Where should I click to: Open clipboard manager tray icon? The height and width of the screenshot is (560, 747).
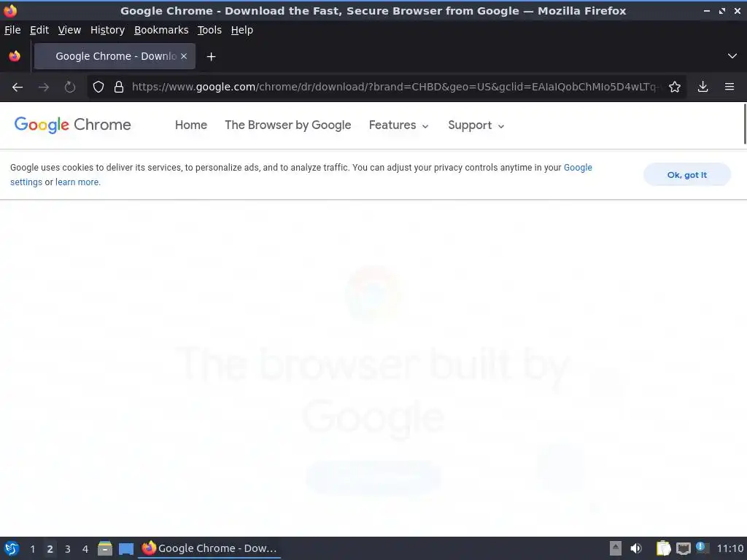point(663,548)
